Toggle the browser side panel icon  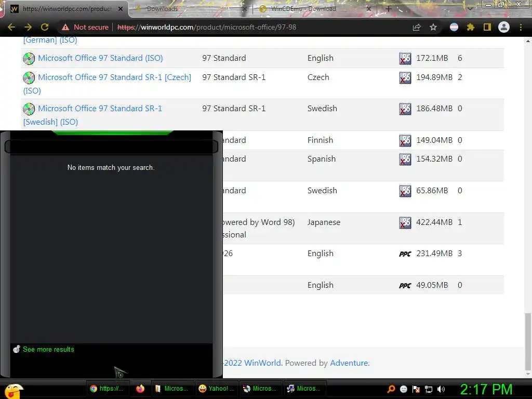tap(487, 27)
